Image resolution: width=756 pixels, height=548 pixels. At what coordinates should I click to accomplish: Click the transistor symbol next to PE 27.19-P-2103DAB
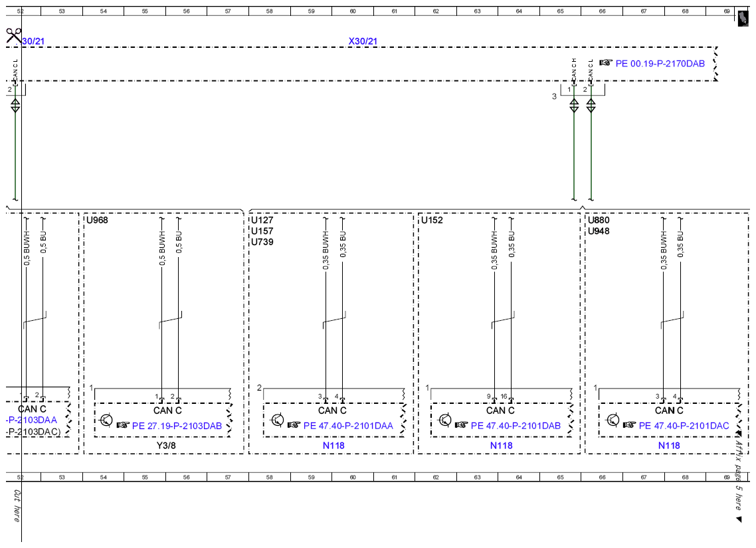[x=106, y=420]
